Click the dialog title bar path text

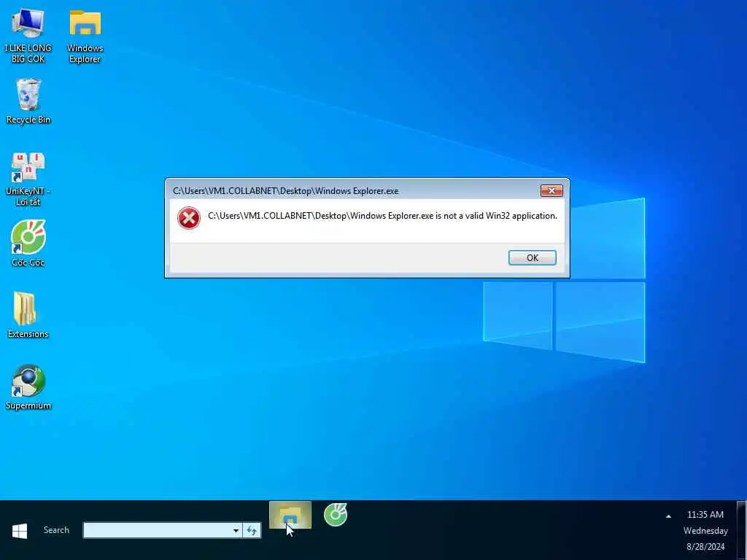(285, 191)
